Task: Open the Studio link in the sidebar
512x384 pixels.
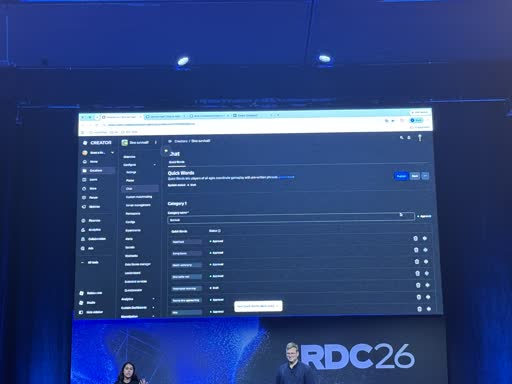Action: click(88, 303)
